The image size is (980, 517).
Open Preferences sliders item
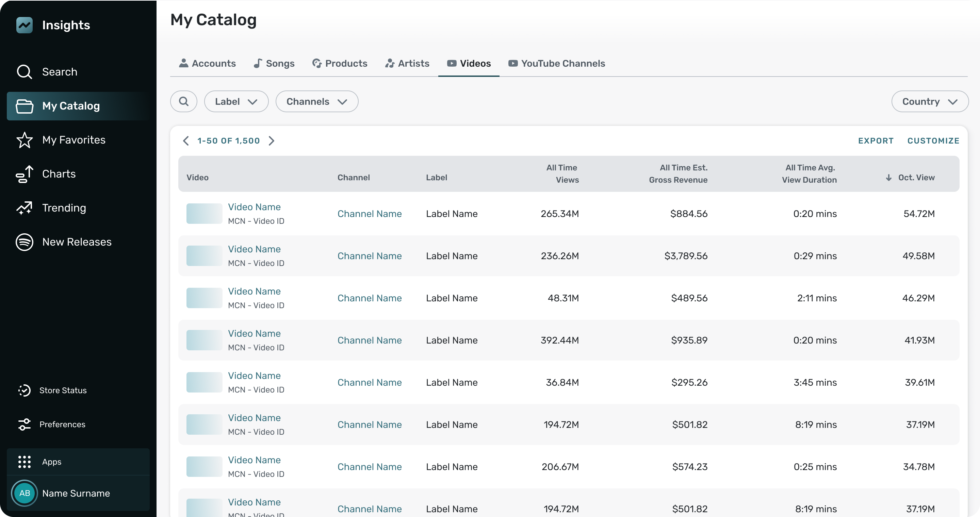pos(62,424)
